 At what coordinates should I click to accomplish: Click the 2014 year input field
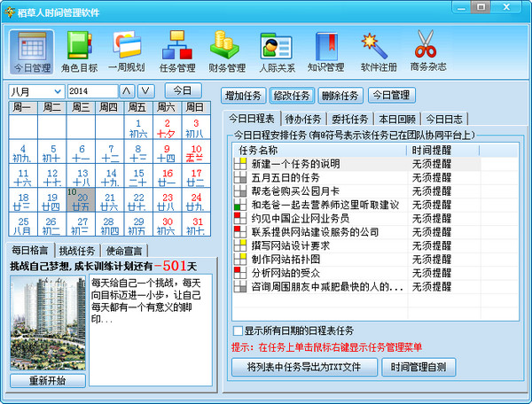tap(91, 91)
